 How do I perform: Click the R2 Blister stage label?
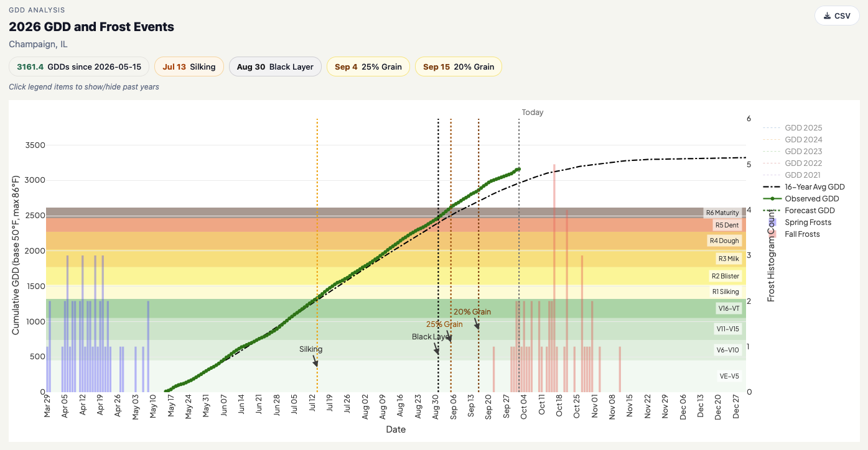point(725,276)
